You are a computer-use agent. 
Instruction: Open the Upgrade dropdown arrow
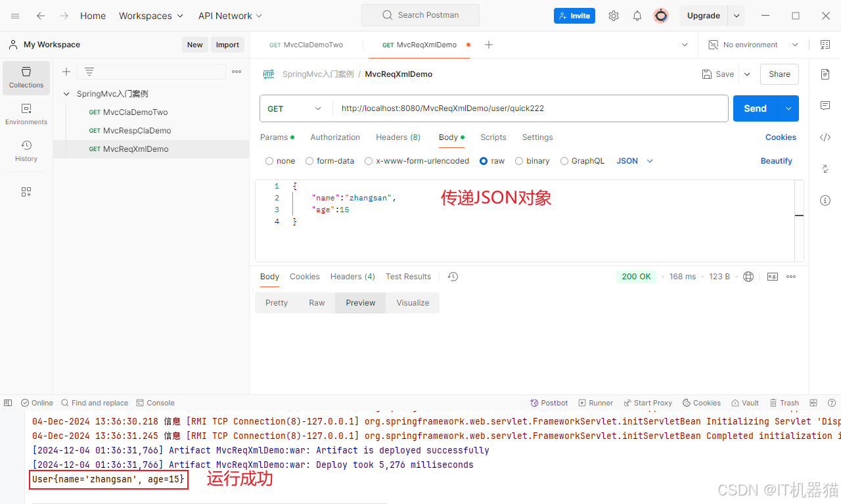(x=737, y=16)
